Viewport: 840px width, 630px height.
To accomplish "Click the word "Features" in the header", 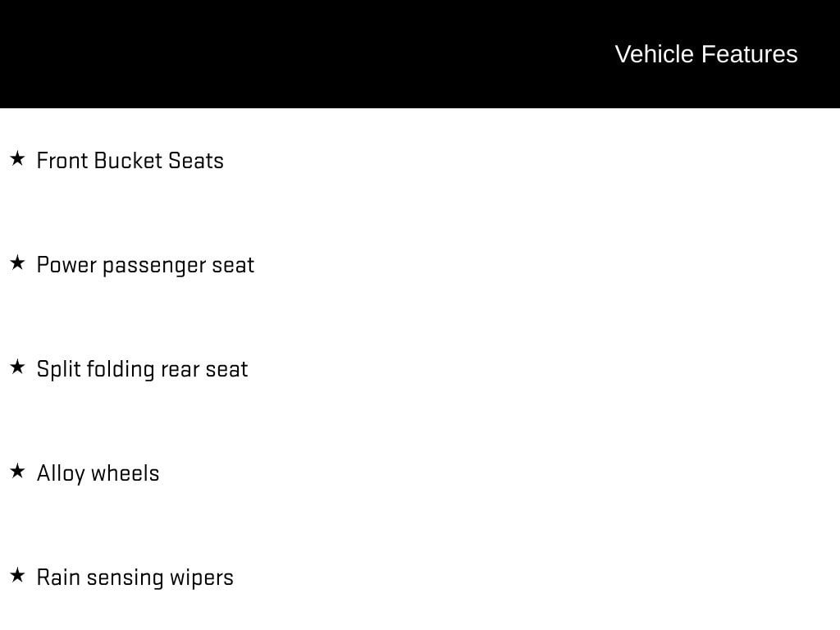I will [x=749, y=54].
